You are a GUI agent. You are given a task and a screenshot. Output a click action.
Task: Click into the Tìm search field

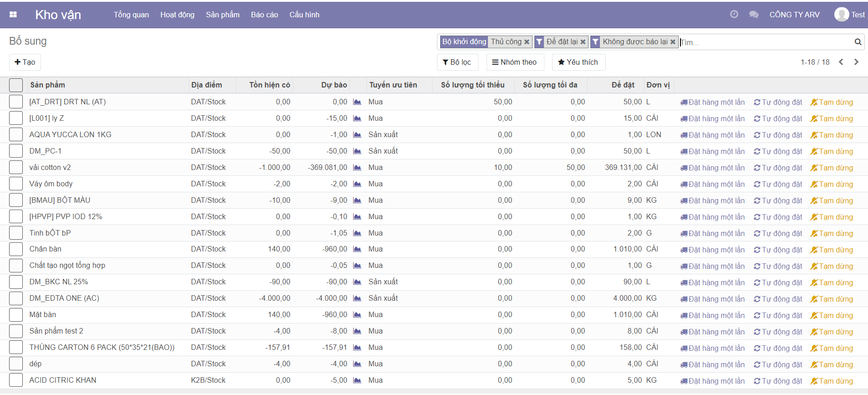click(x=765, y=42)
